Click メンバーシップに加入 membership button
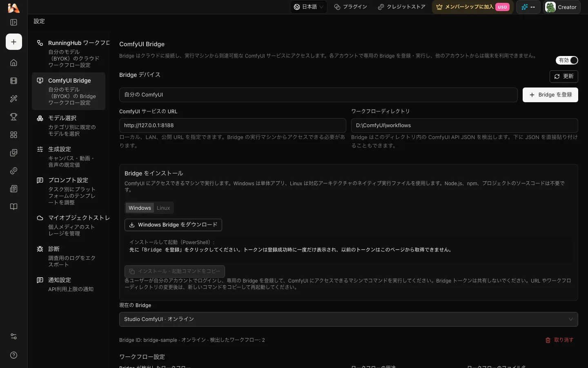Image resolution: width=588 pixels, height=368 pixels. [472, 7]
